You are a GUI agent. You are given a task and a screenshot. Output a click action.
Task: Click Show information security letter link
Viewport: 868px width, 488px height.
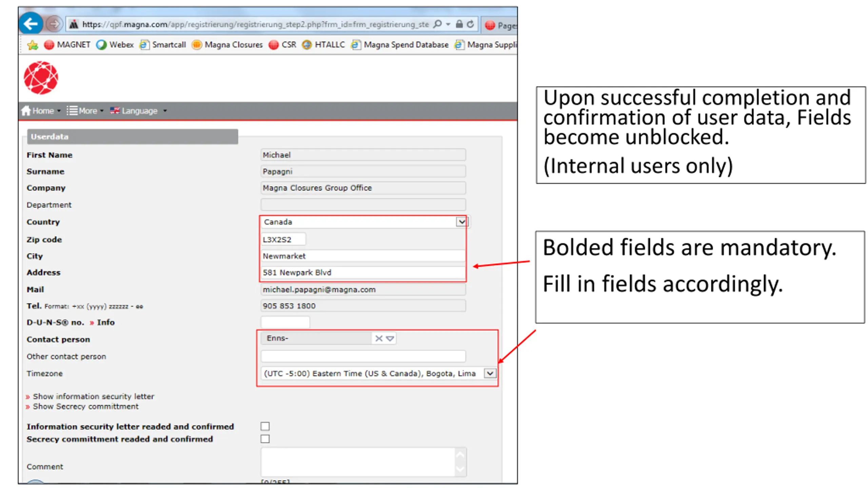coord(93,396)
